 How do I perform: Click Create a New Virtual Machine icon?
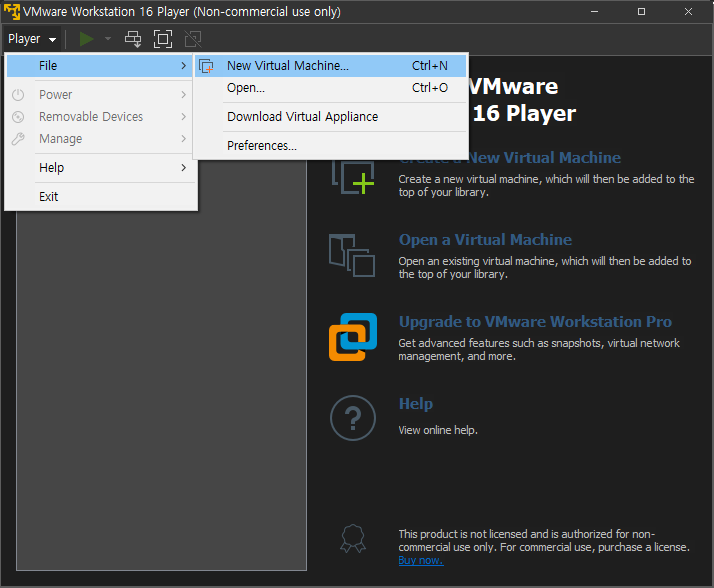[x=353, y=177]
